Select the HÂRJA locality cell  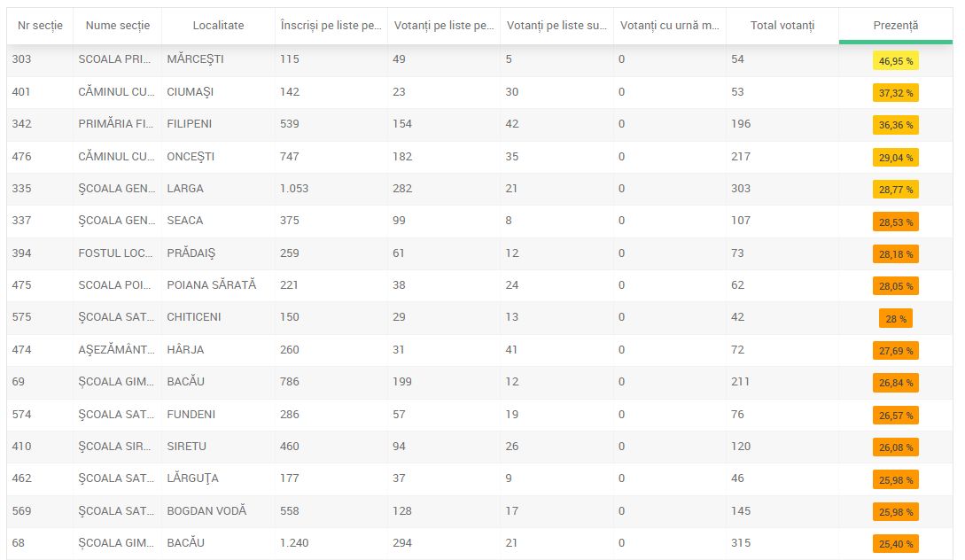click(x=185, y=350)
